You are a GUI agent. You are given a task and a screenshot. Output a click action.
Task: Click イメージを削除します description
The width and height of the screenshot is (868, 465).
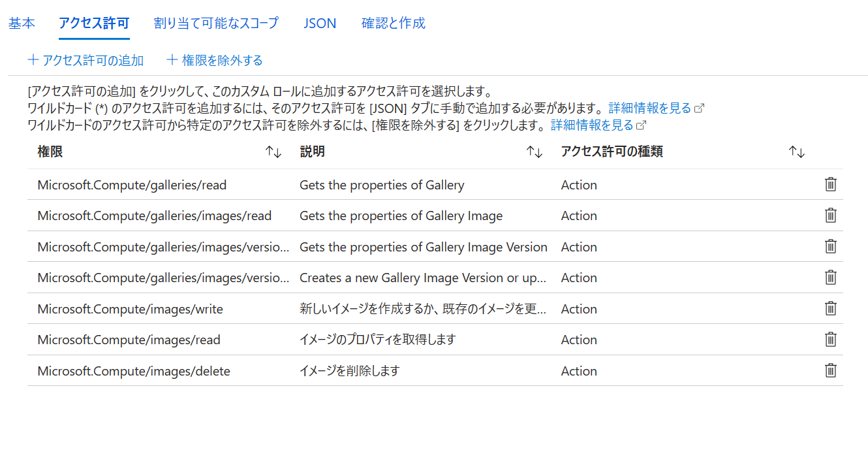tap(349, 371)
